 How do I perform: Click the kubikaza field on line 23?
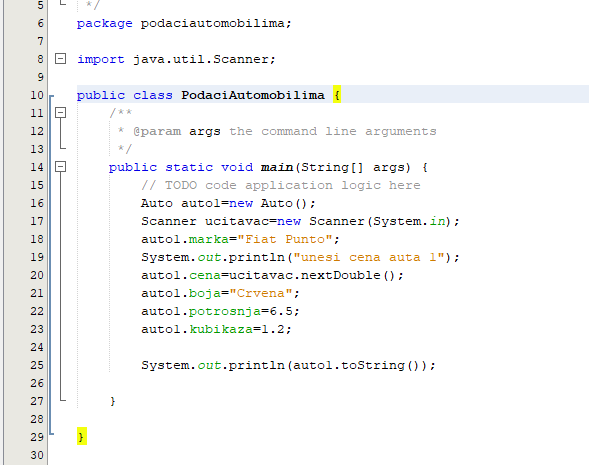coord(221,329)
